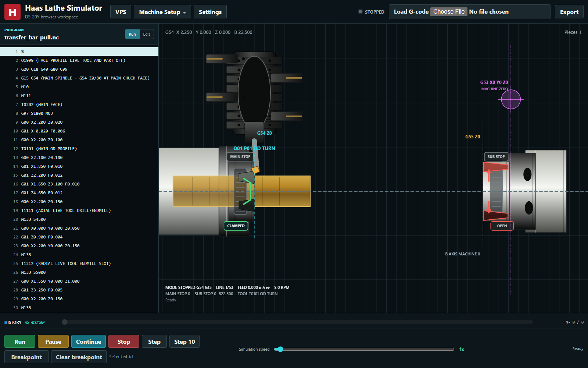Select line G00 X2.200 Z0.020
The width and height of the screenshot is (588, 368).
point(79,122)
